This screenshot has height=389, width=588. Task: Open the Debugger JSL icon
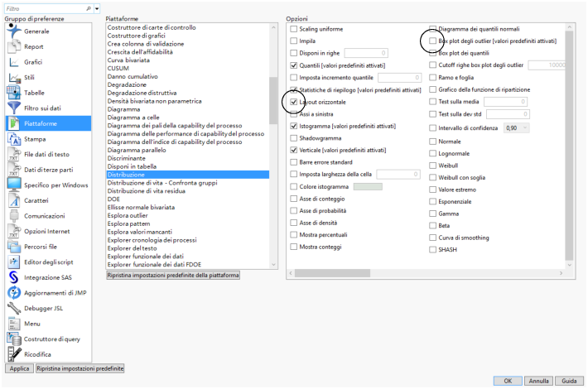pos(14,308)
